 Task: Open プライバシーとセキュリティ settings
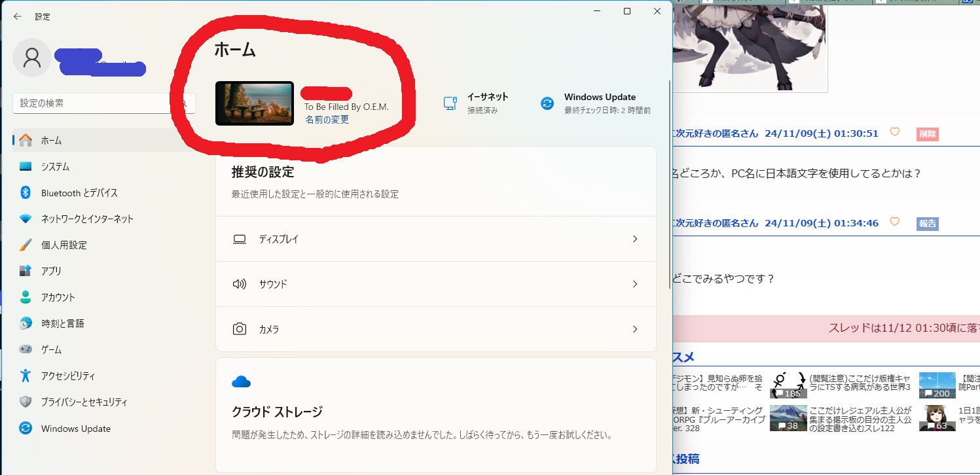tap(84, 402)
